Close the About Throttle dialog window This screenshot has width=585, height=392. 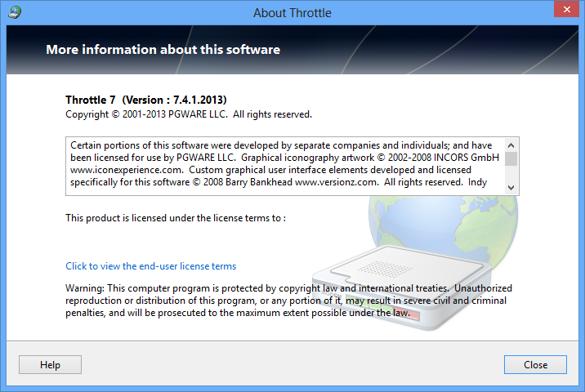click(x=566, y=9)
